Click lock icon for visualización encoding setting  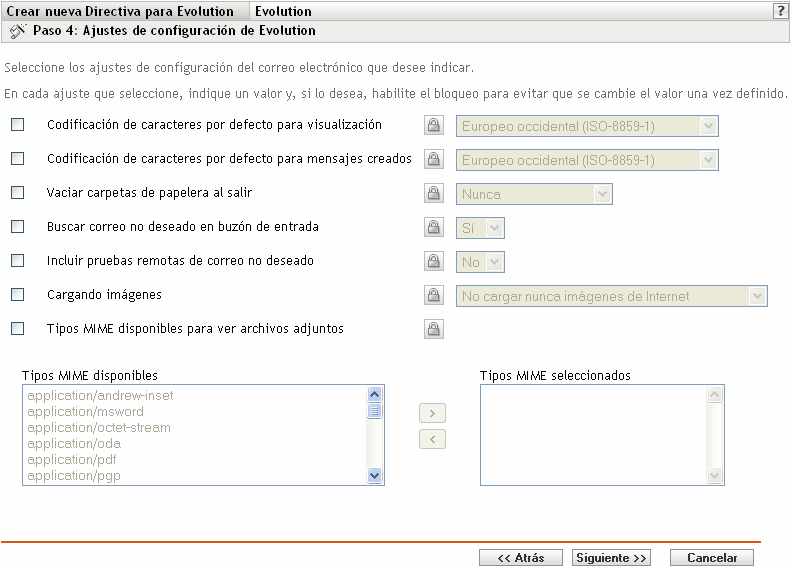tap(433, 125)
